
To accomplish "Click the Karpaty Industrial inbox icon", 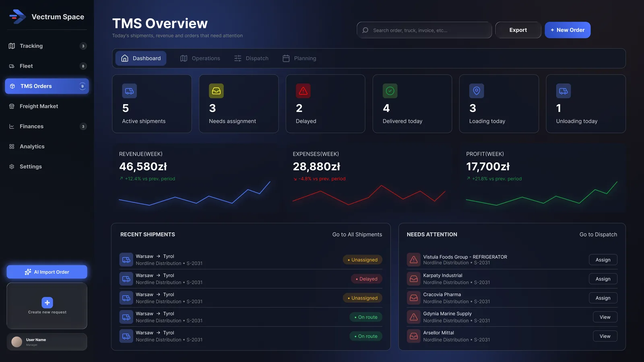I will [x=414, y=279].
